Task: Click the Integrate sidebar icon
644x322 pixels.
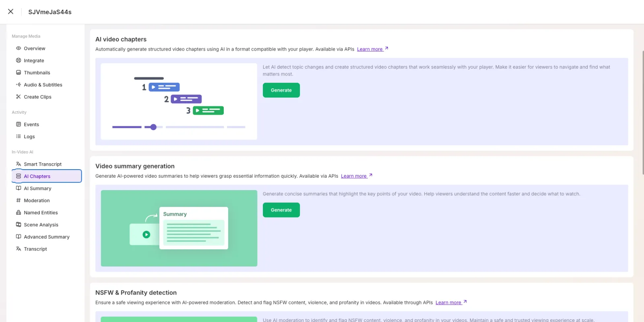Action: 19,60
